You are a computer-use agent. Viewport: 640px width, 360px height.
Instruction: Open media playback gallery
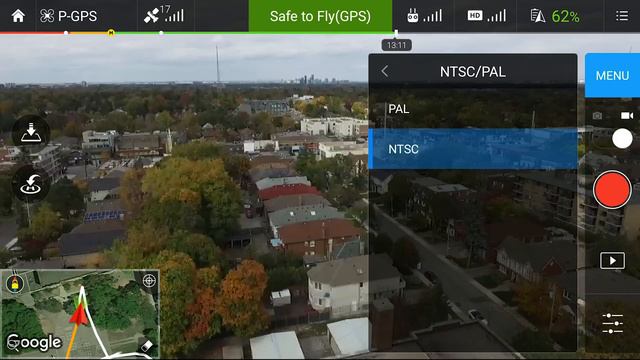[x=612, y=260]
